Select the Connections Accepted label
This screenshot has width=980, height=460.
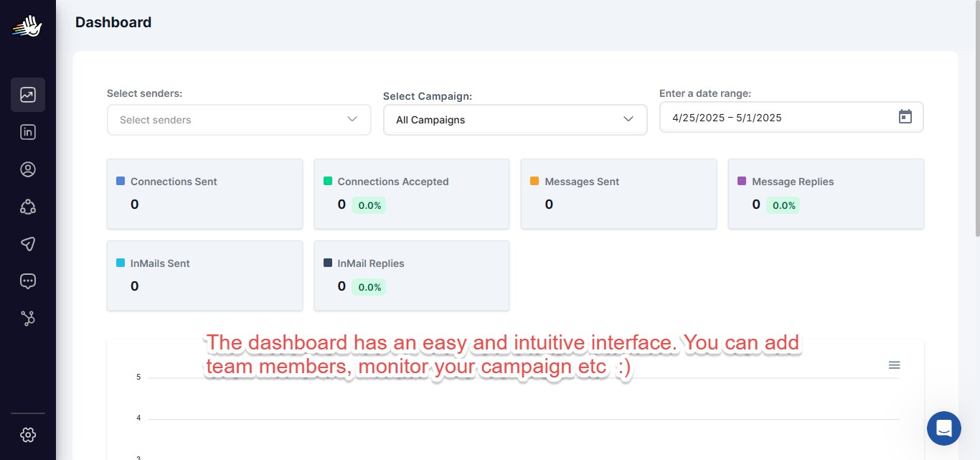tap(393, 182)
